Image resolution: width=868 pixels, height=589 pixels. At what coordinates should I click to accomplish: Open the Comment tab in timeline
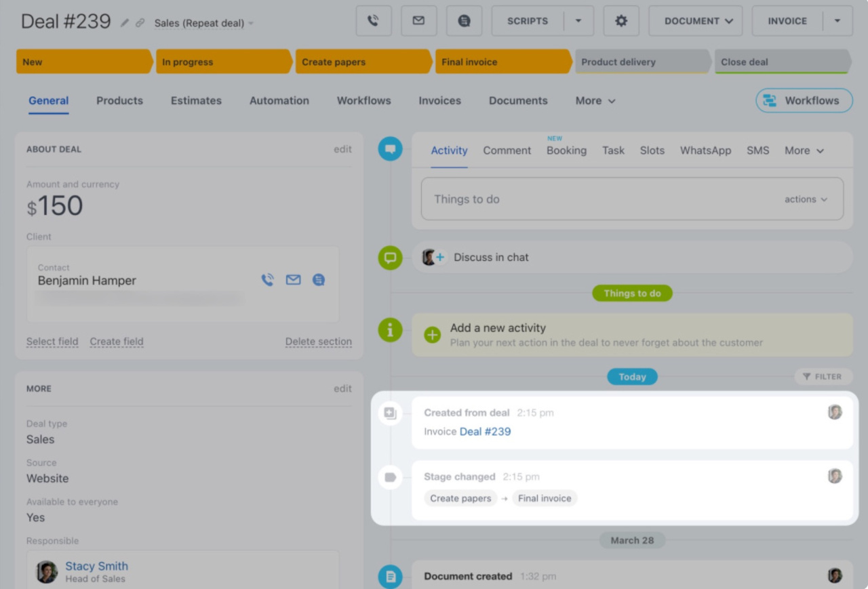point(507,150)
